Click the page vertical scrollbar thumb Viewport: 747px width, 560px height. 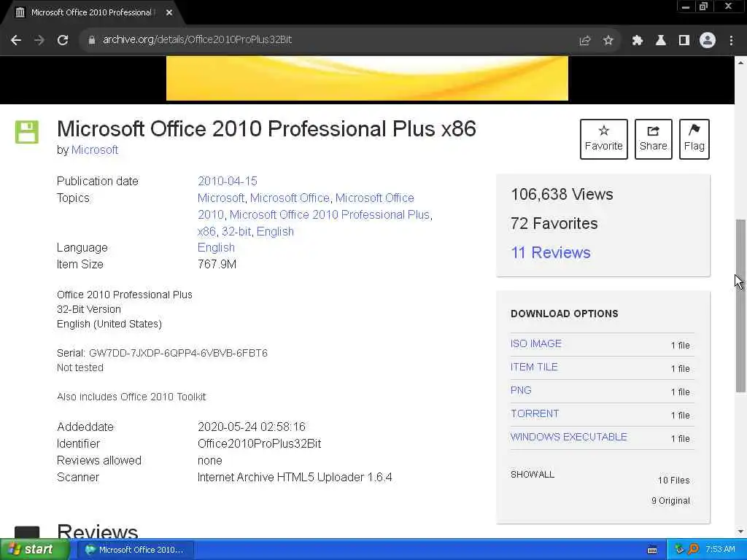click(x=740, y=306)
